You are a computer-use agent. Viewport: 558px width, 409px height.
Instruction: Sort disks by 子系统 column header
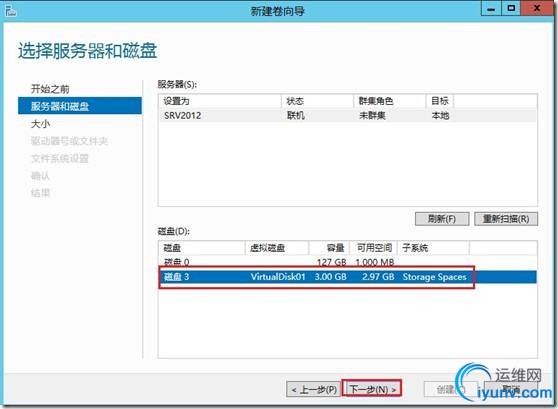pyautogui.click(x=433, y=248)
